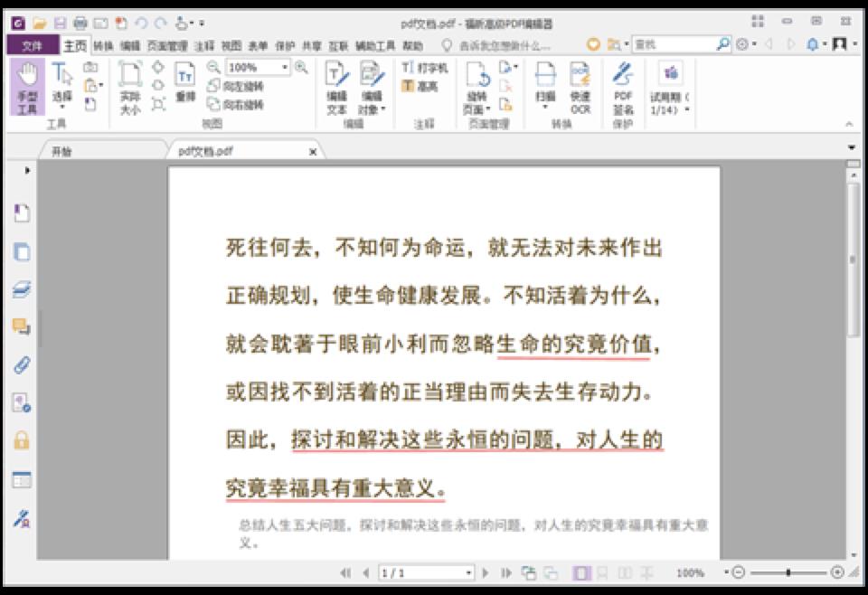The image size is (868, 595).
Task: Click the delete page icon in Page Management
Action: (505, 86)
